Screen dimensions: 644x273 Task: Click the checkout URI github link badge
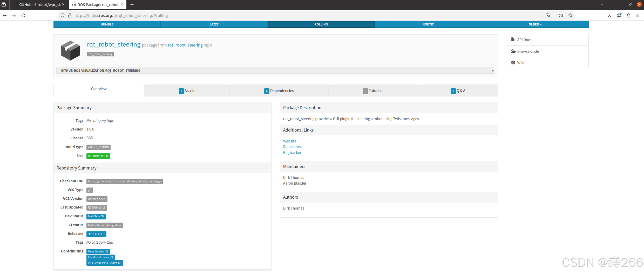click(125, 181)
